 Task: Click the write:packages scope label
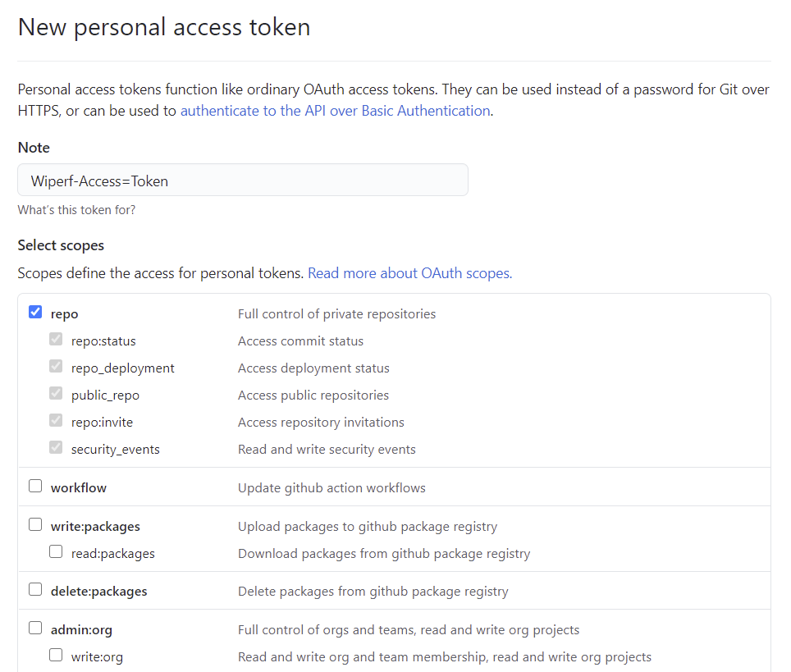[95, 527]
